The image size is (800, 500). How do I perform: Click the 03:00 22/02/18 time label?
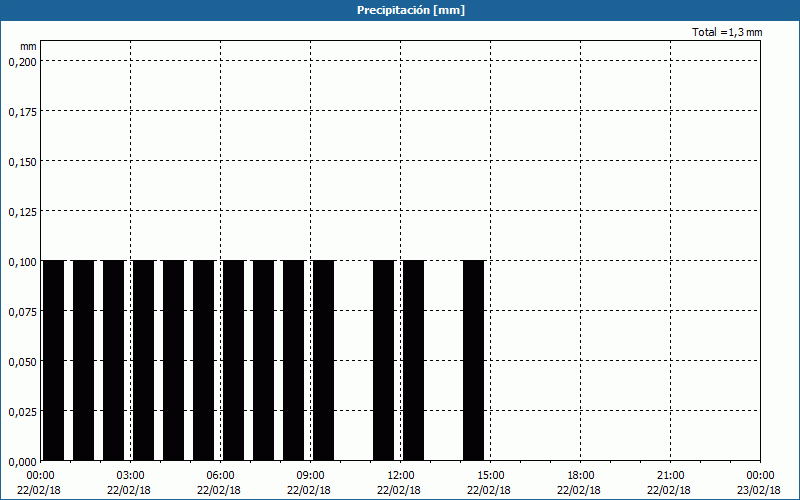tap(129, 483)
